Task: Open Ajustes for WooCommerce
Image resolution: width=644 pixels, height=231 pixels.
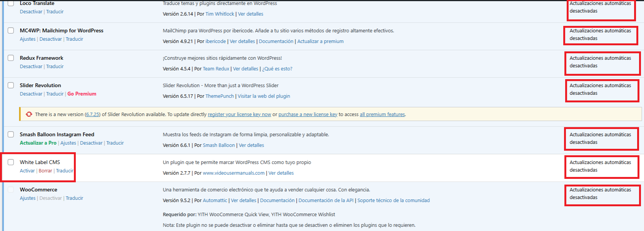Action: [27, 198]
